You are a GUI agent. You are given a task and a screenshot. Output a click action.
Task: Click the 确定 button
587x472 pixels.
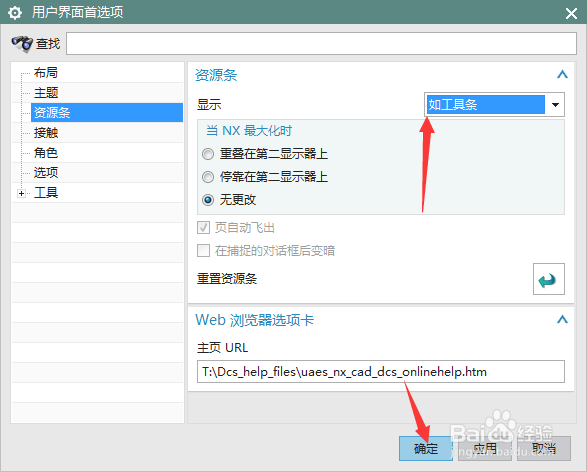(x=426, y=448)
